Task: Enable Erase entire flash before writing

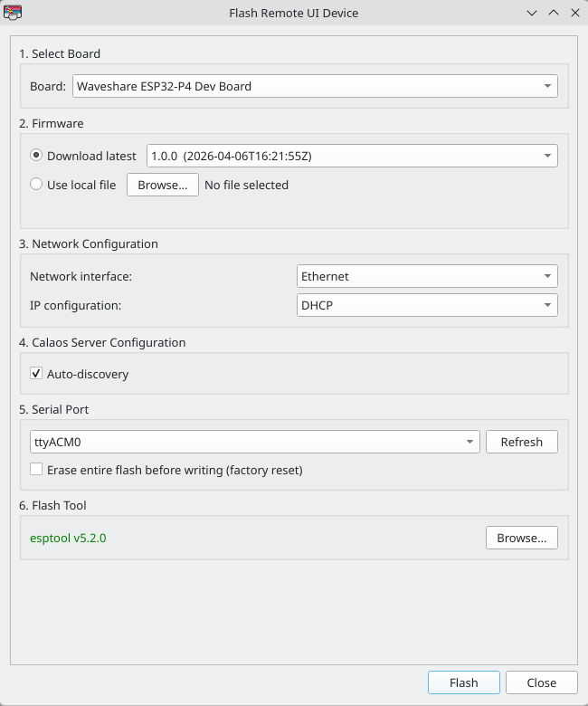Action: [x=36, y=470]
